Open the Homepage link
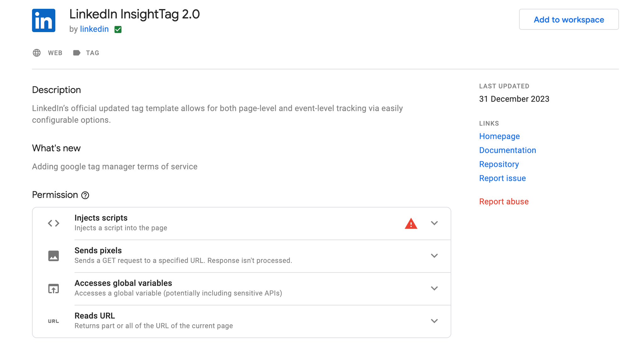Screen dimensions: 644x355 [499, 136]
